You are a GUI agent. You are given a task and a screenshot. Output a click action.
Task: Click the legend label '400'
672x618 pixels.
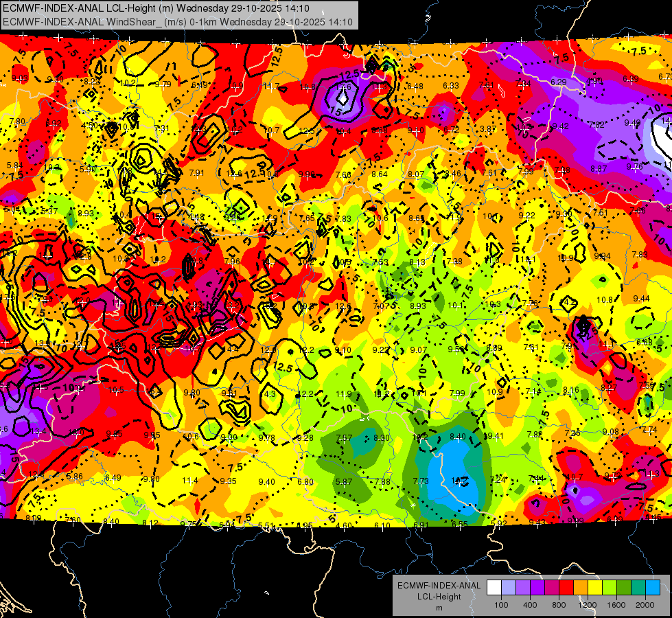530,605
